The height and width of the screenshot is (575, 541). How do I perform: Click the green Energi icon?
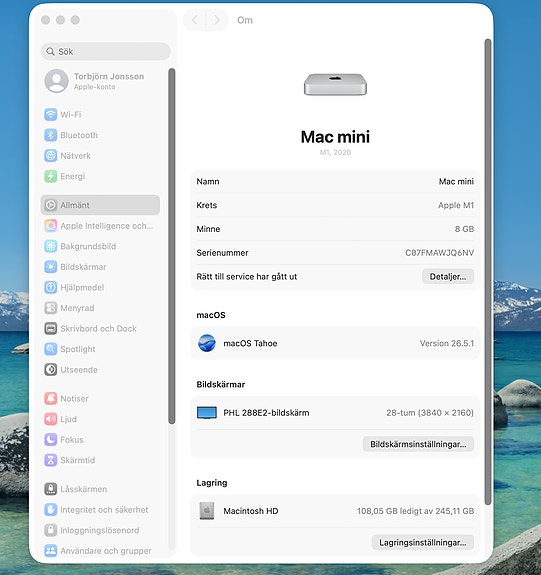pyautogui.click(x=51, y=176)
